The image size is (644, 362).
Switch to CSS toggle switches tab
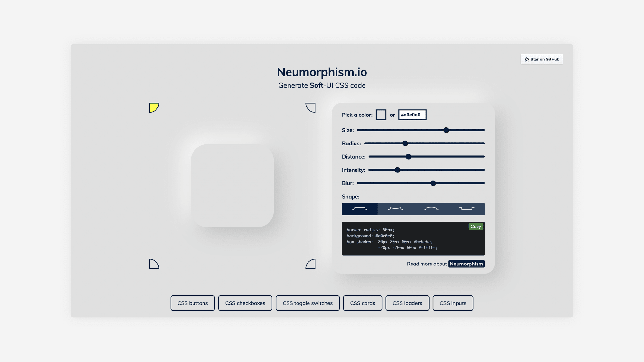[308, 303]
